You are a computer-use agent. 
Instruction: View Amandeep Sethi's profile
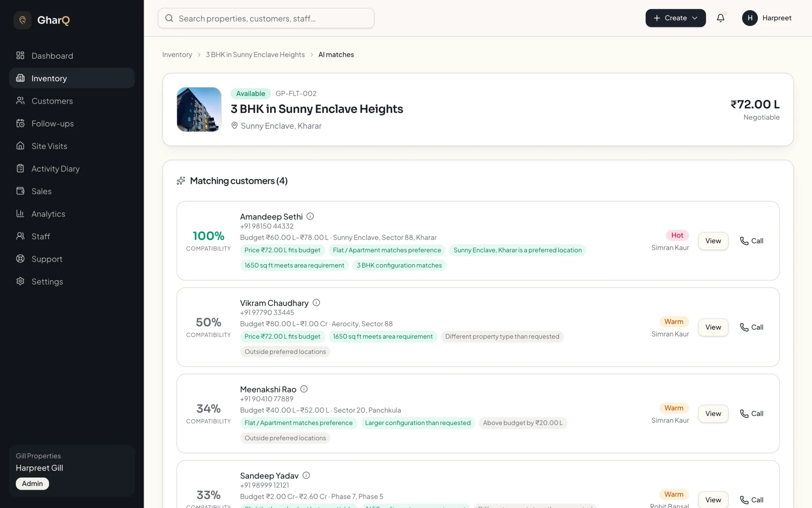pos(713,241)
